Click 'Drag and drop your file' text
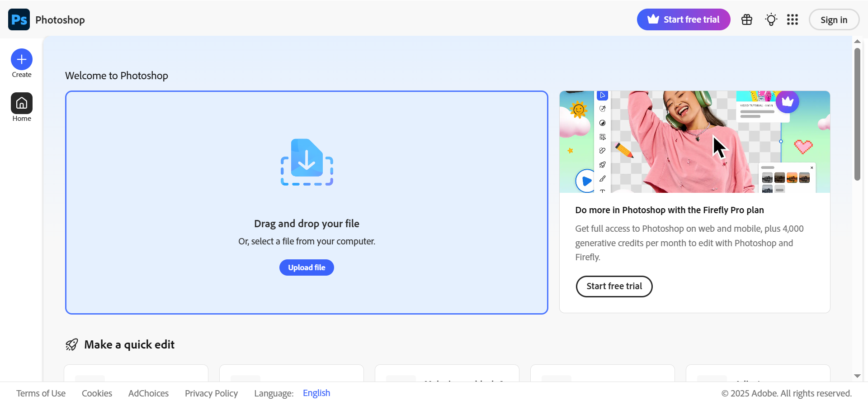The width and height of the screenshot is (868, 406). 307,224
